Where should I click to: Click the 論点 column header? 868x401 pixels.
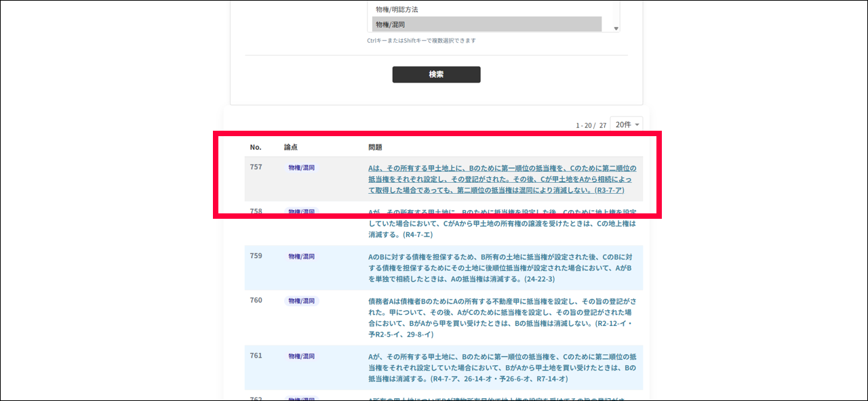[x=291, y=147]
